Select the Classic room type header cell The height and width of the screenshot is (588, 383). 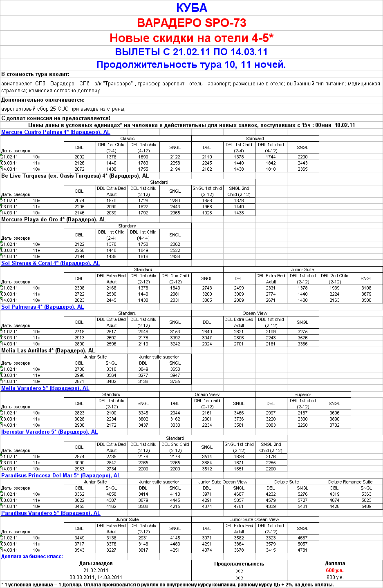[128, 138]
